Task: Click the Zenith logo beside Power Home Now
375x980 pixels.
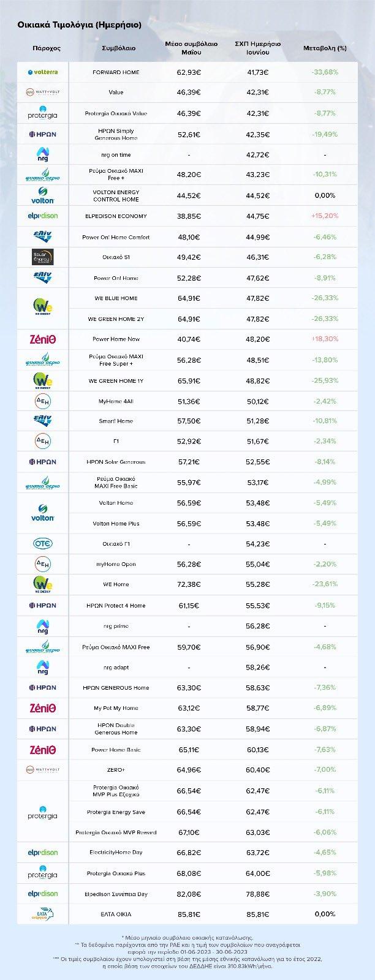Action: point(43,339)
